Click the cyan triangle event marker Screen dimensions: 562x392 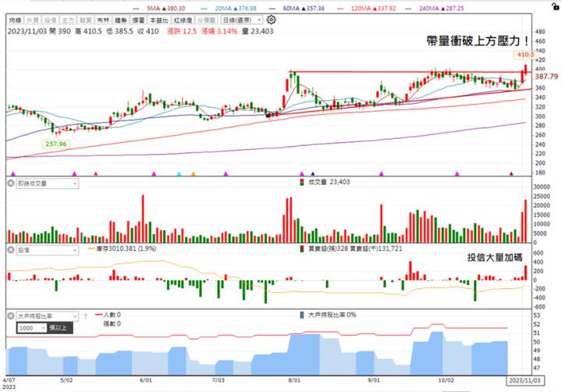point(179,174)
